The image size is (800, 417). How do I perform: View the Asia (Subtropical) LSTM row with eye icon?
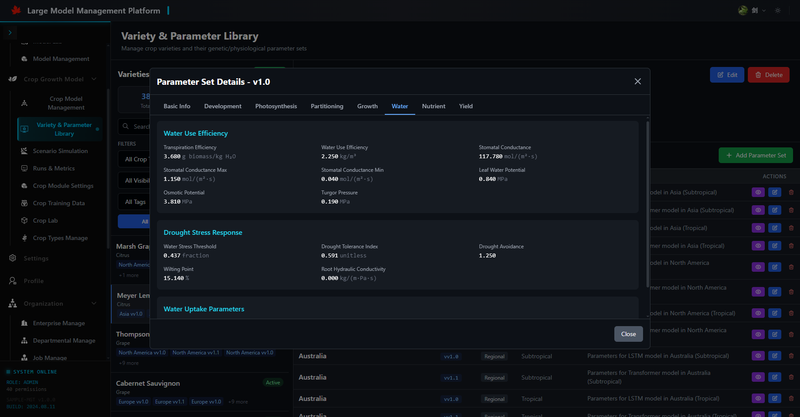point(758,192)
